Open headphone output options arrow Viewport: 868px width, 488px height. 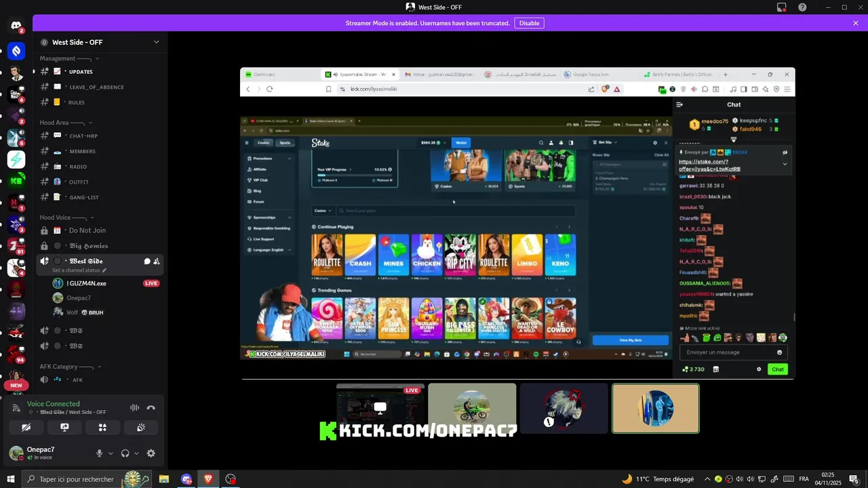[x=136, y=453]
